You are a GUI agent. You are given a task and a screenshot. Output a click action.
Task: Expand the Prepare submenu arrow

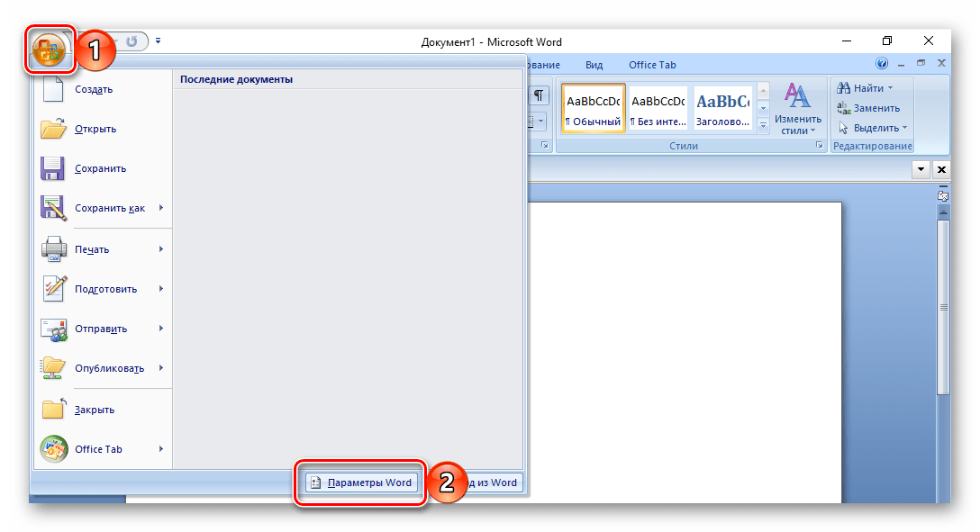coord(161,288)
